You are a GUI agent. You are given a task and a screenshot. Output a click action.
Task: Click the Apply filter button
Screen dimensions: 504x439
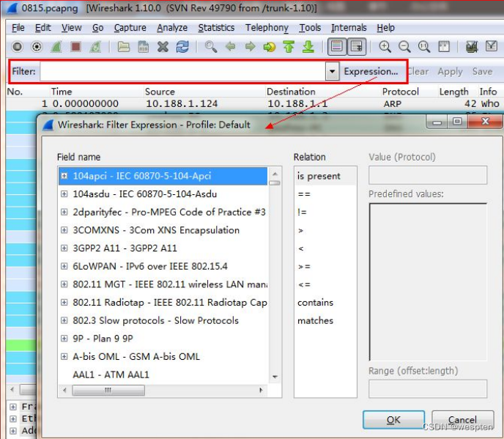pyautogui.click(x=450, y=71)
